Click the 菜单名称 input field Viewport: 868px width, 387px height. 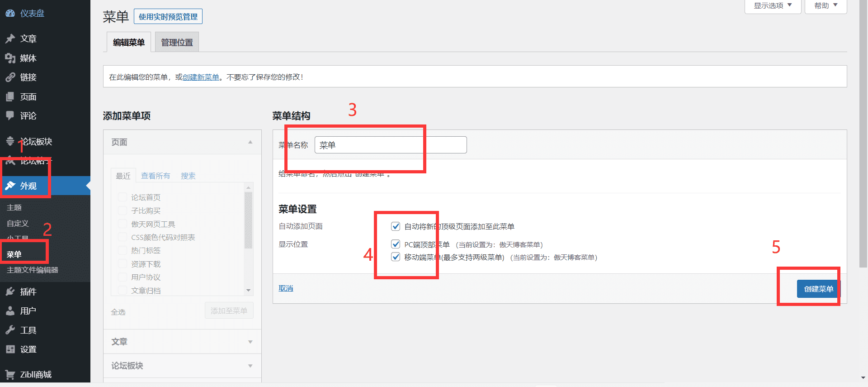click(x=391, y=145)
